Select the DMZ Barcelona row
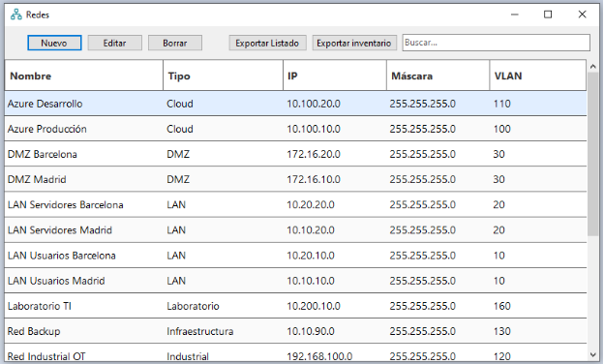The width and height of the screenshot is (604, 364). tap(296, 154)
